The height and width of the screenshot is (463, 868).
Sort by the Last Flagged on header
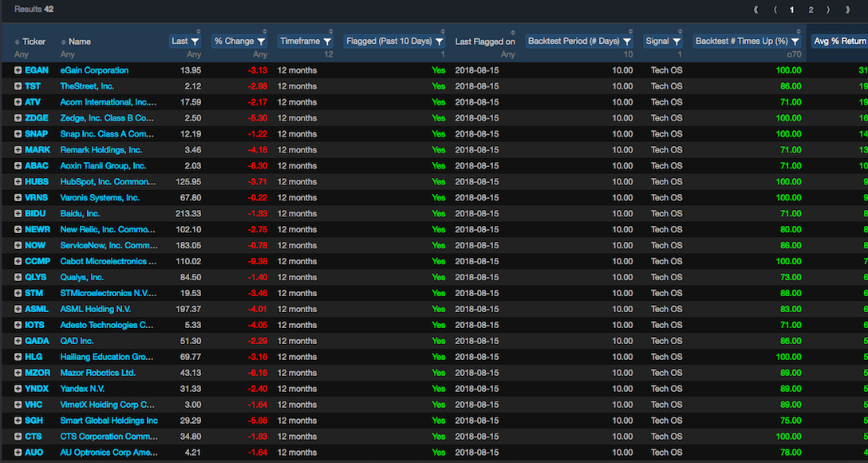coord(485,42)
